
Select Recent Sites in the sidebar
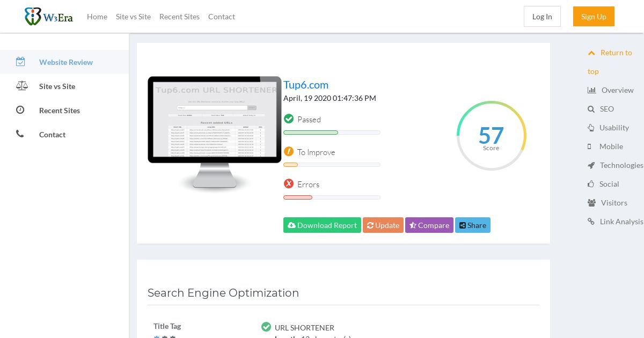[x=60, y=111]
